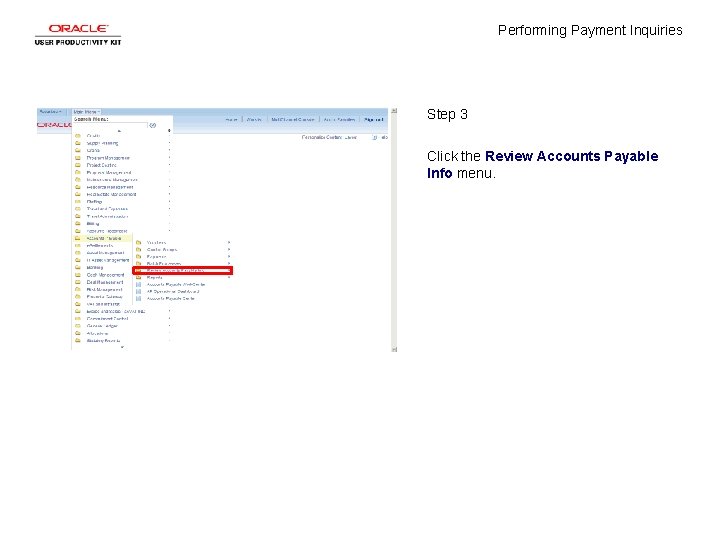Screen dimensions: 720x540
Task: Click the folder icon beside Vouchers
Action: pos(139,242)
